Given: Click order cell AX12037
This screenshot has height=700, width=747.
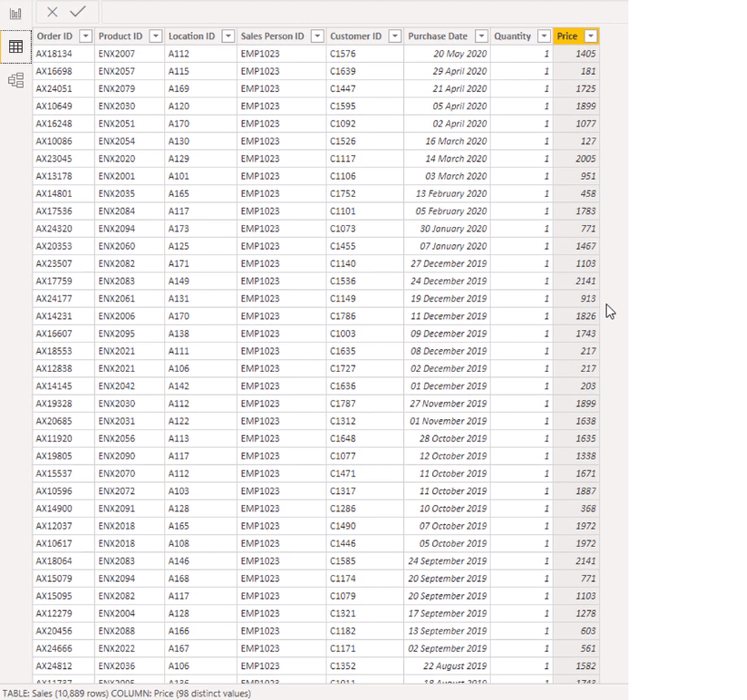Looking at the screenshot, I should [63, 526].
